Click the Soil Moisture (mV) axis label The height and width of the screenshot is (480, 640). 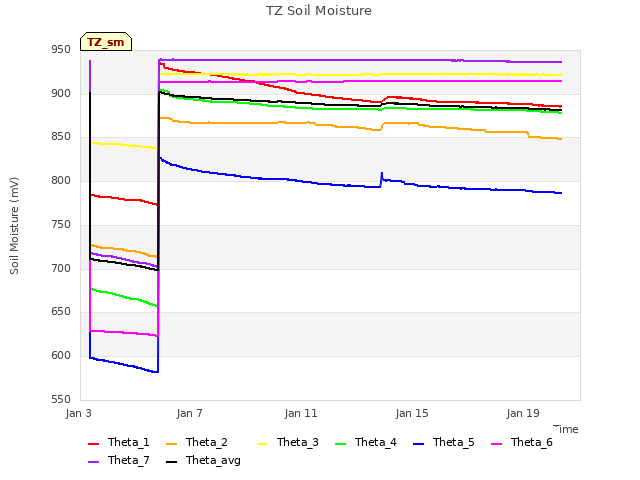pos(14,226)
